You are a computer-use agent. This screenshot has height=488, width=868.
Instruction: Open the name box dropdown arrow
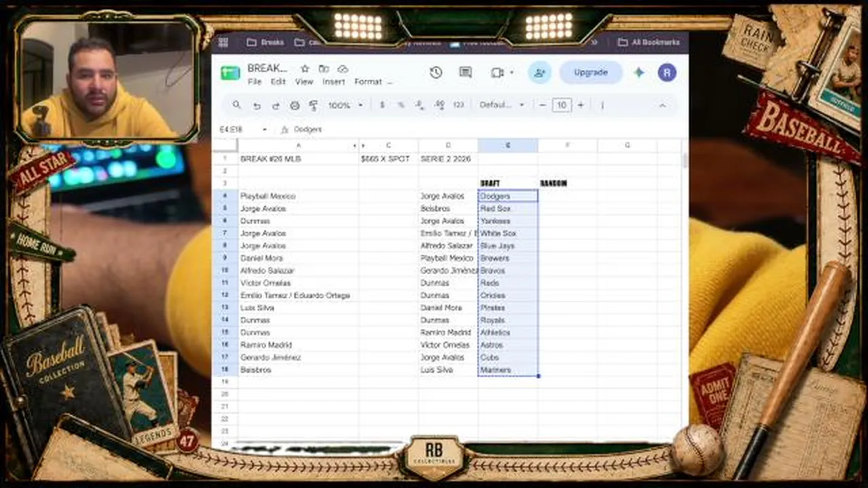(x=264, y=129)
